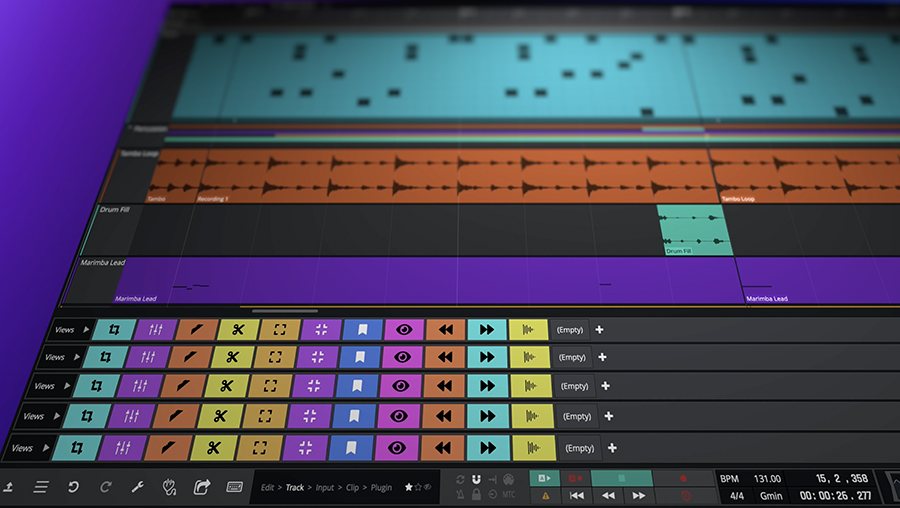Click plus button in bottom action row
Screen dimensions: 900x508
(612, 448)
